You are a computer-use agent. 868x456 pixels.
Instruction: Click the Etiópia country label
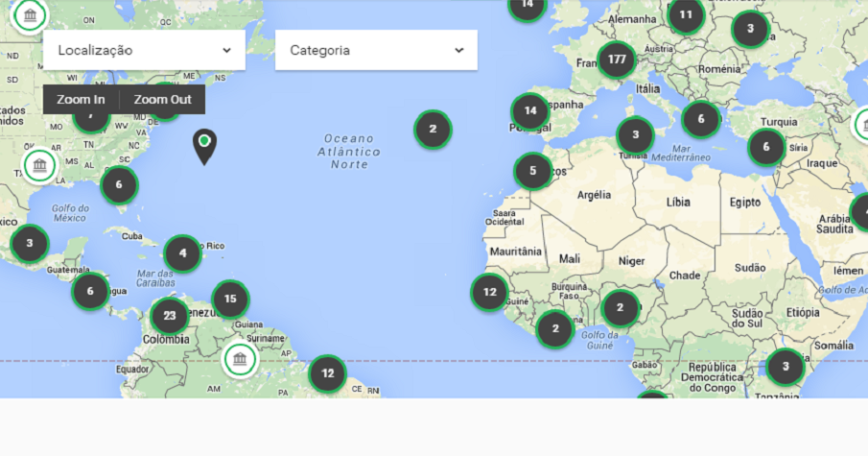[803, 313]
